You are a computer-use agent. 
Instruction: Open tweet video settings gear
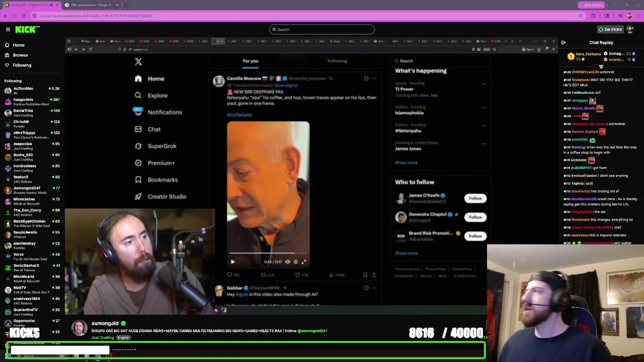click(x=296, y=261)
